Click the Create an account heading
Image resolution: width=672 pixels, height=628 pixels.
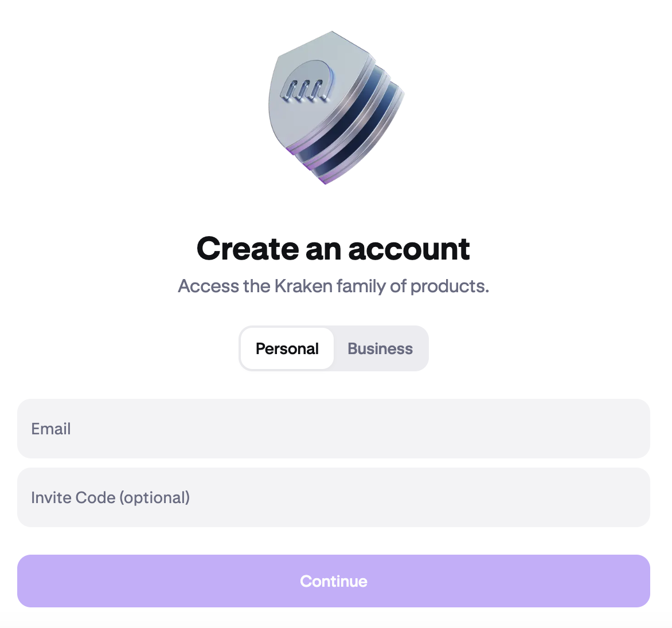[x=334, y=248]
